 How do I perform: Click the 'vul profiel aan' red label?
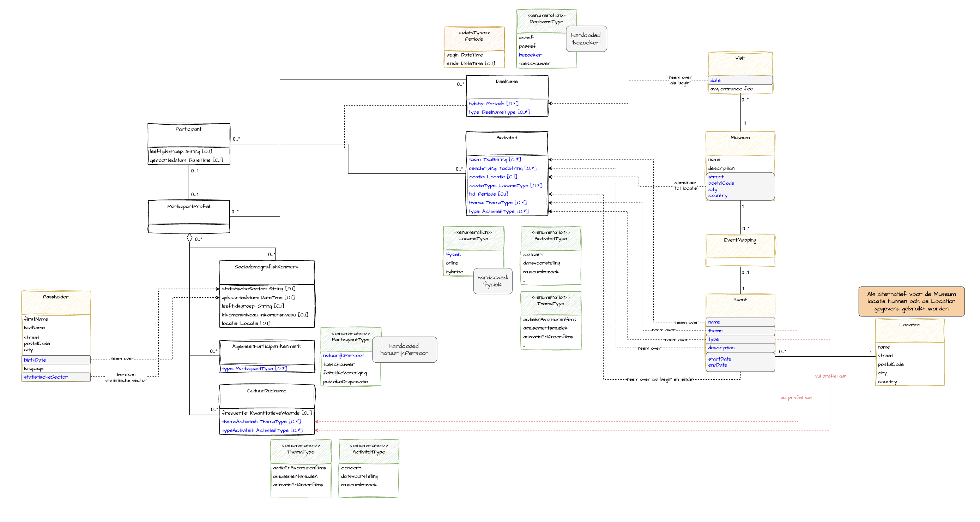tap(830, 376)
